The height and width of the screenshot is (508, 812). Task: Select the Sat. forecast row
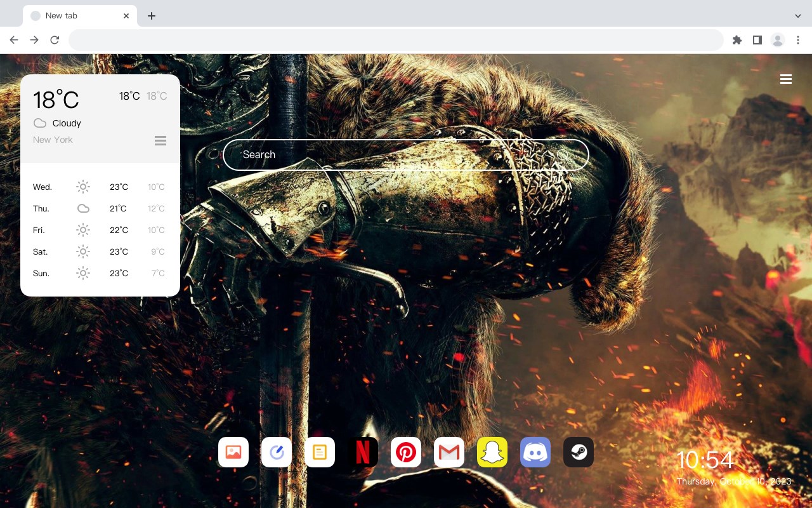[100, 251]
